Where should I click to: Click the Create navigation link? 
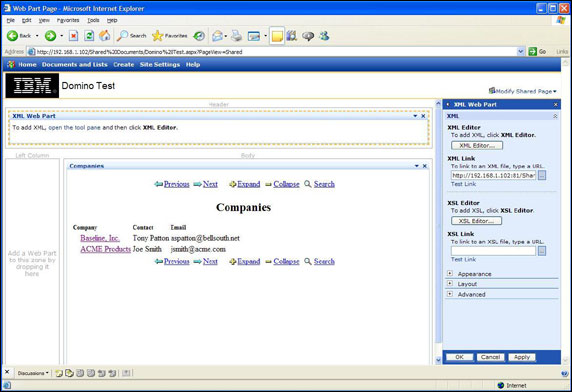(x=124, y=65)
